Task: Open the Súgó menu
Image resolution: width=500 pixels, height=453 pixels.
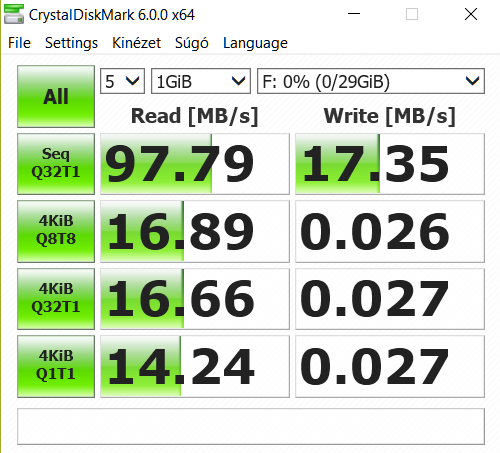Action: tap(192, 43)
